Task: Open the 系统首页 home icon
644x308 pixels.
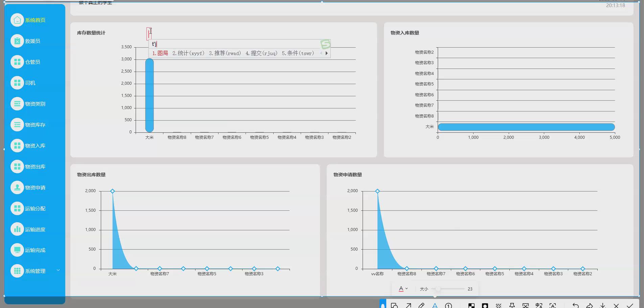Action: pyautogui.click(x=17, y=20)
